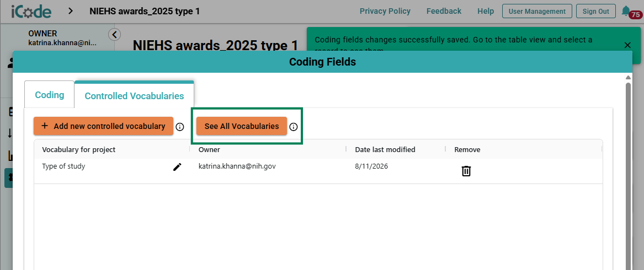
Task: Collapse the sidebar with the chevron arrow
Action: tap(115, 35)
